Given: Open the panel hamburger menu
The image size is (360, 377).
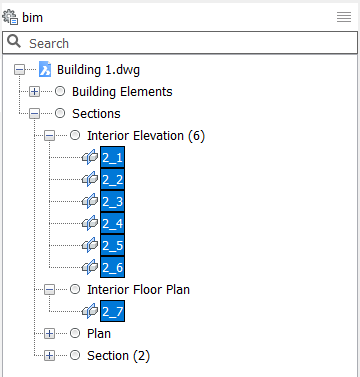Looking at the screenshot, I should click(x=344, y=17).
